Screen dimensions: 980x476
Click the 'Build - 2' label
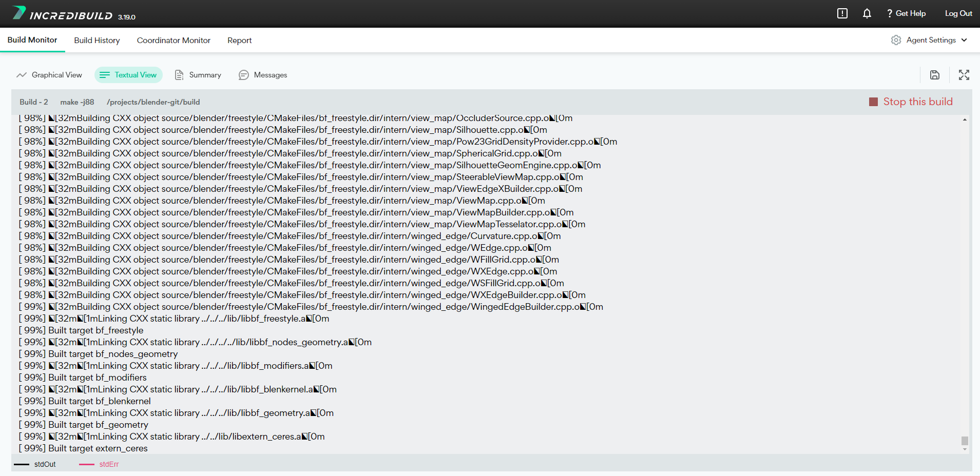[34, 102]
